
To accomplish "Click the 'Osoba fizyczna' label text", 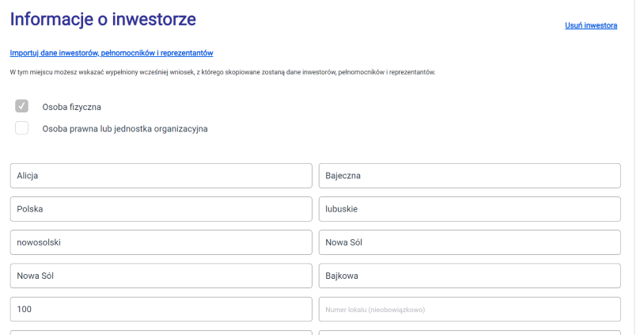I will click(71, 107).
